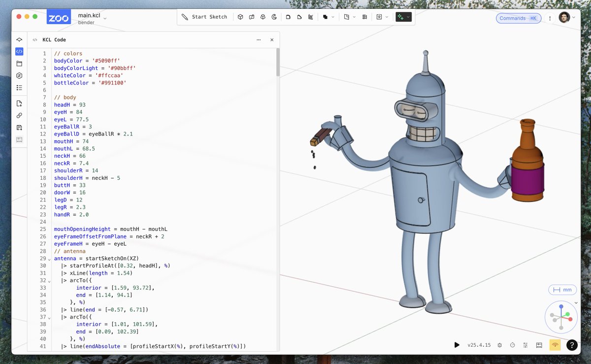This screenshot has width=591, height=364.
Task: Click the 'headH = 93' code line
Action: [70, 105]
